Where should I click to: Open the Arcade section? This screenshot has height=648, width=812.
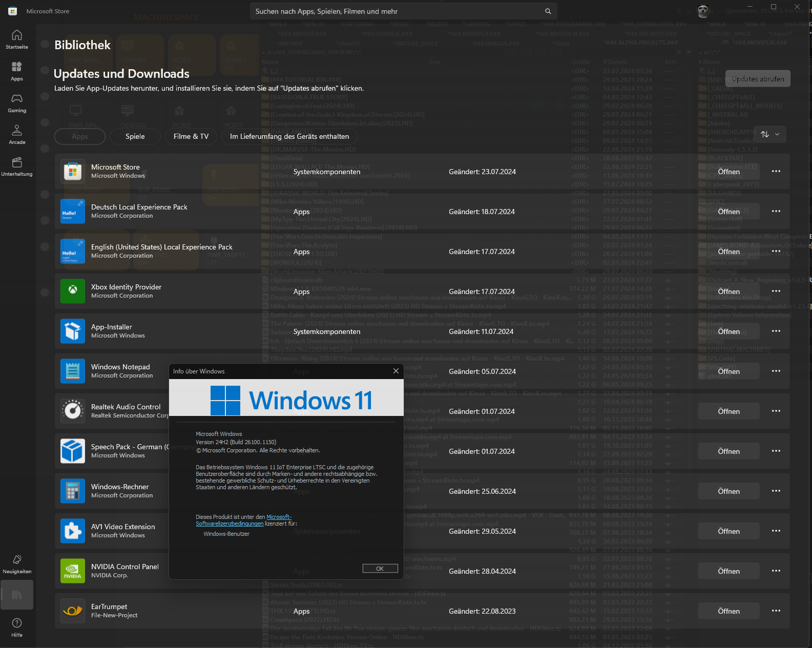pos(17,135)
